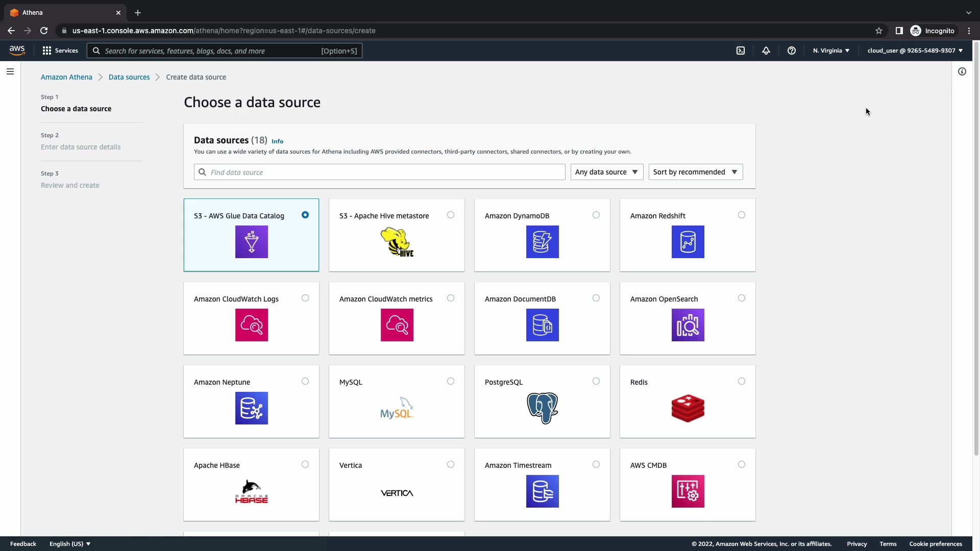Select the MySQL radio button
The height and width of the screenshot is (551, 980).
[451, 381]
